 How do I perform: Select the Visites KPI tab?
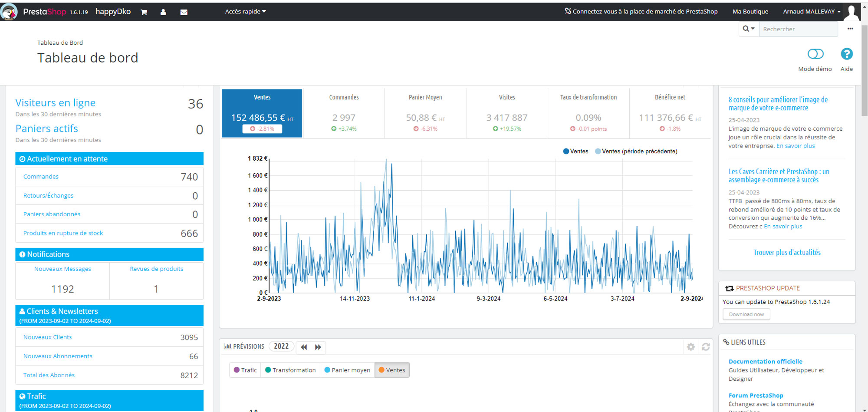point(507,113)
